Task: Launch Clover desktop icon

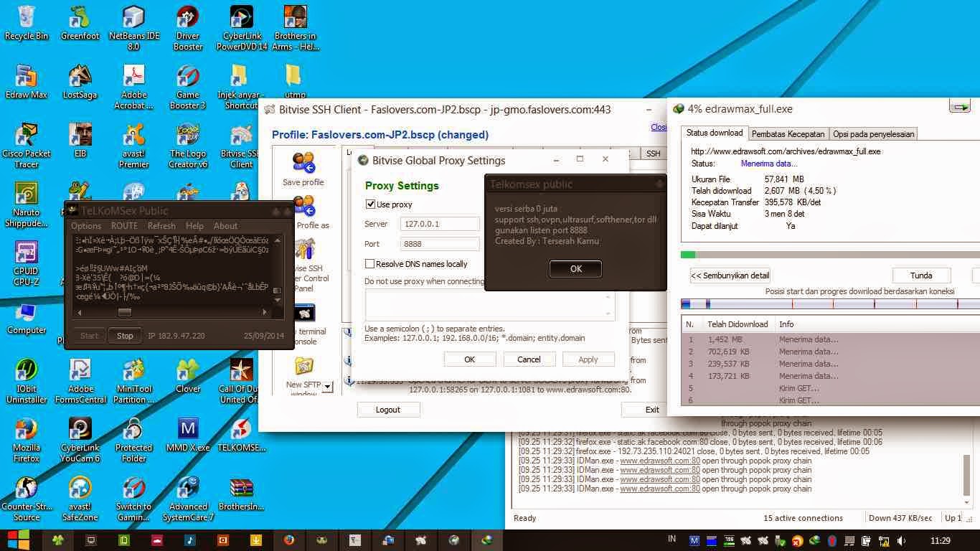Action: [x=188, y=376]
